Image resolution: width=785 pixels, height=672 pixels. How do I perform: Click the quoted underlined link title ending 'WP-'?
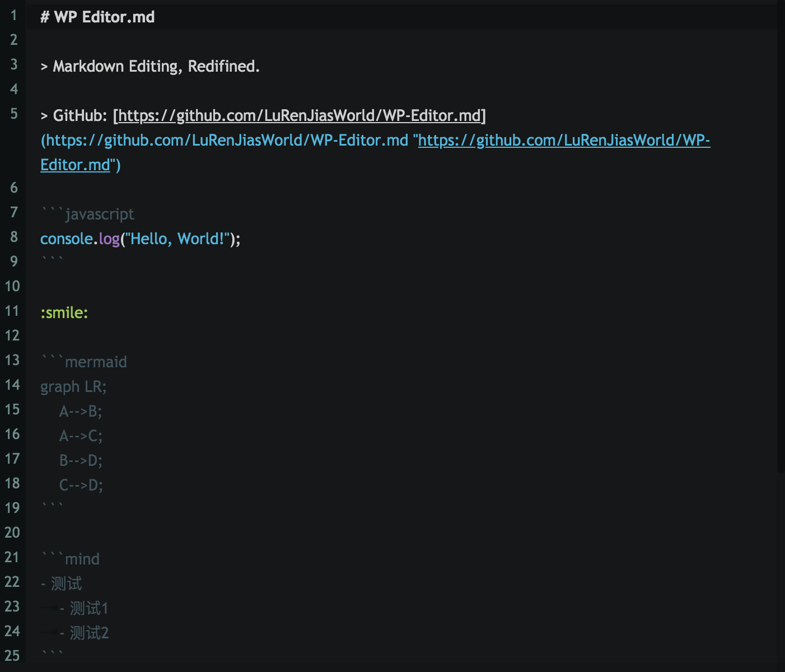(x=562, y=140)
